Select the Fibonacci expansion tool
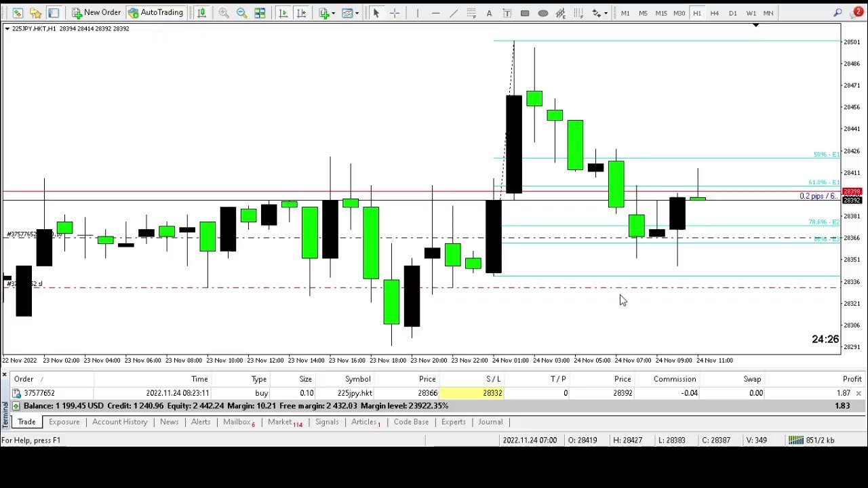 [561, 13]
